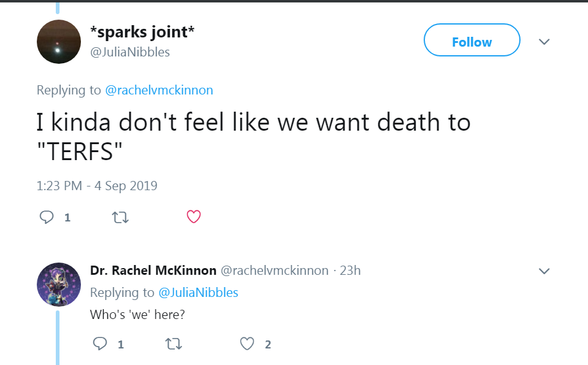Retweet the sparks joint tweet
This screenshot has width=588, height=365.
point(121,217)
